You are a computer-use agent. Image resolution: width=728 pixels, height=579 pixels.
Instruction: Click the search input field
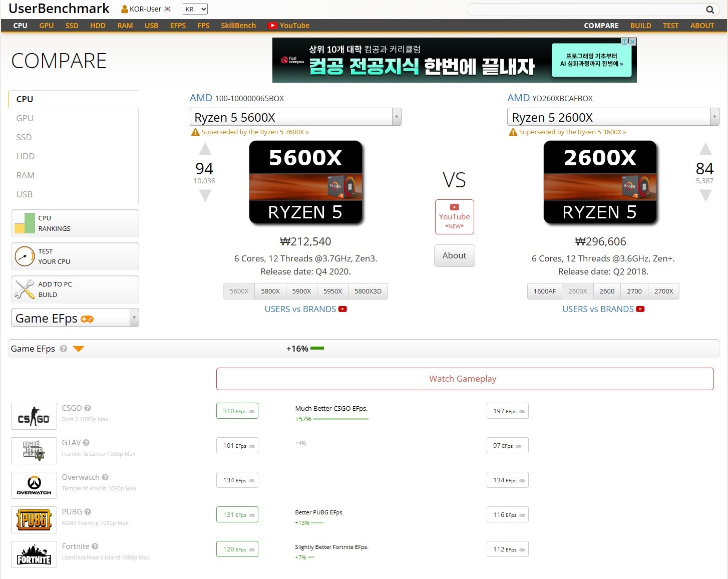coord(586,10)
